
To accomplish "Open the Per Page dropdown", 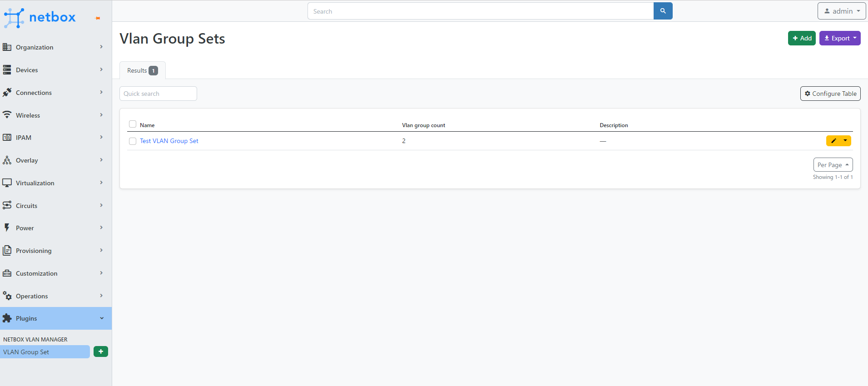I will point(833,165).
